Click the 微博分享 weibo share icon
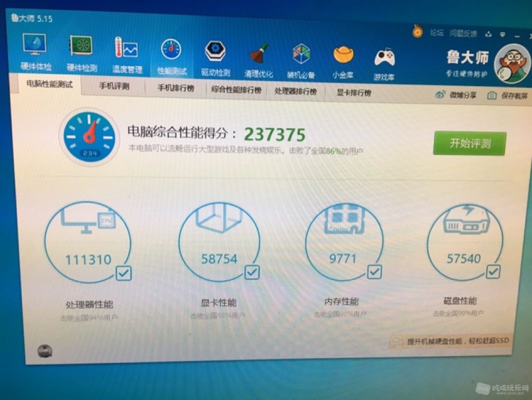Screen dimensions: 532x400 click(x=440, y=94)
